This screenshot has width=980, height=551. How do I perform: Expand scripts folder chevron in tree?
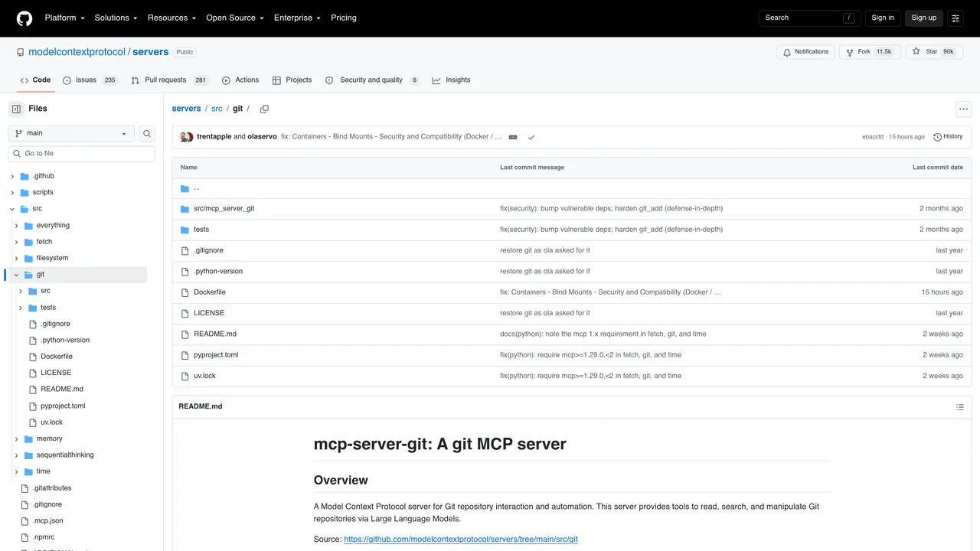pos(12,193)
